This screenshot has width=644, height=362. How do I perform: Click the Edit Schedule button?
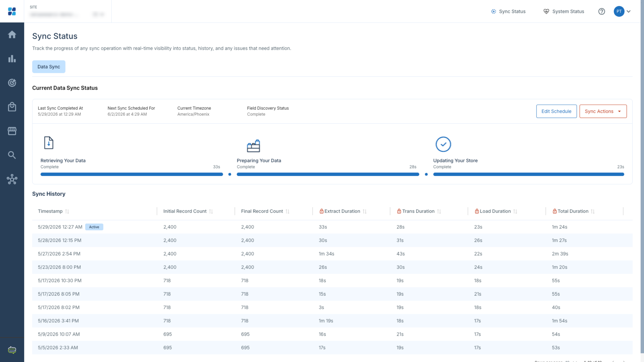[556, 111]
